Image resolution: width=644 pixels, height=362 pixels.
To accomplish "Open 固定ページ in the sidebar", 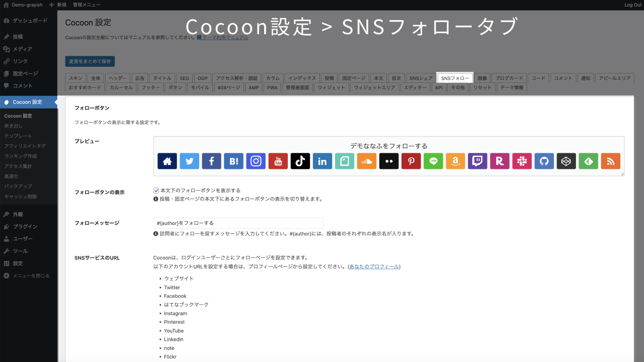I will coord(29,73).
